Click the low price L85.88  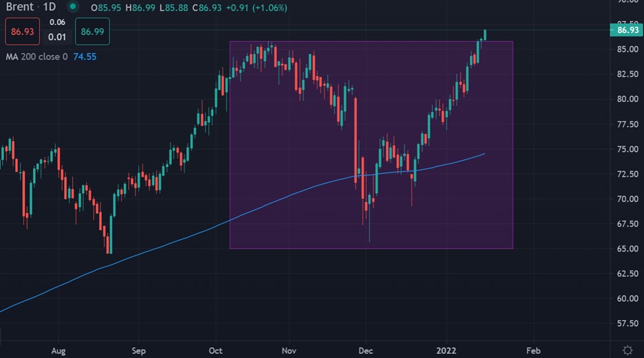[174, 8]
